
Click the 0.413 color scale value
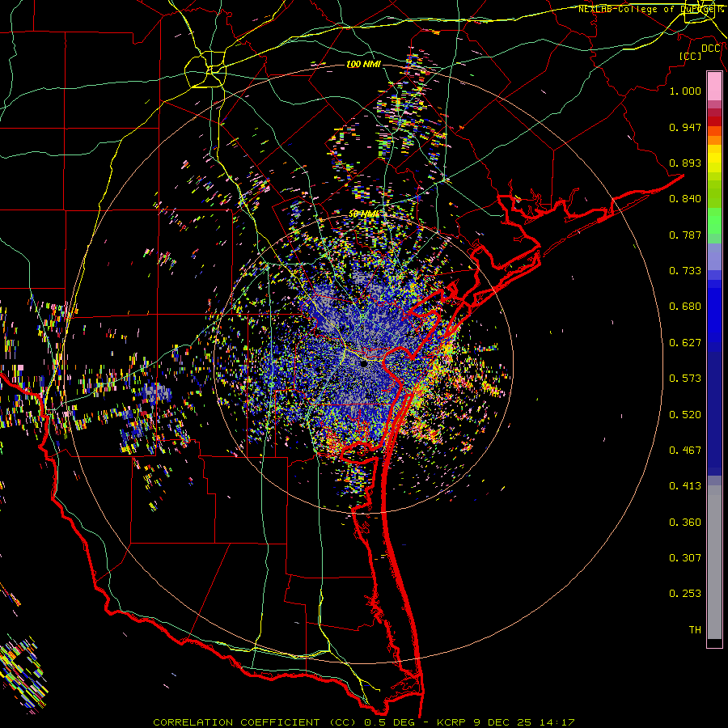[685, 486]
